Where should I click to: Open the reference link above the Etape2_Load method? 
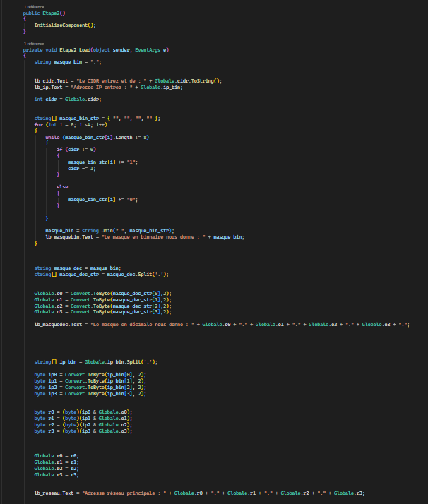(x=33, y=44)
